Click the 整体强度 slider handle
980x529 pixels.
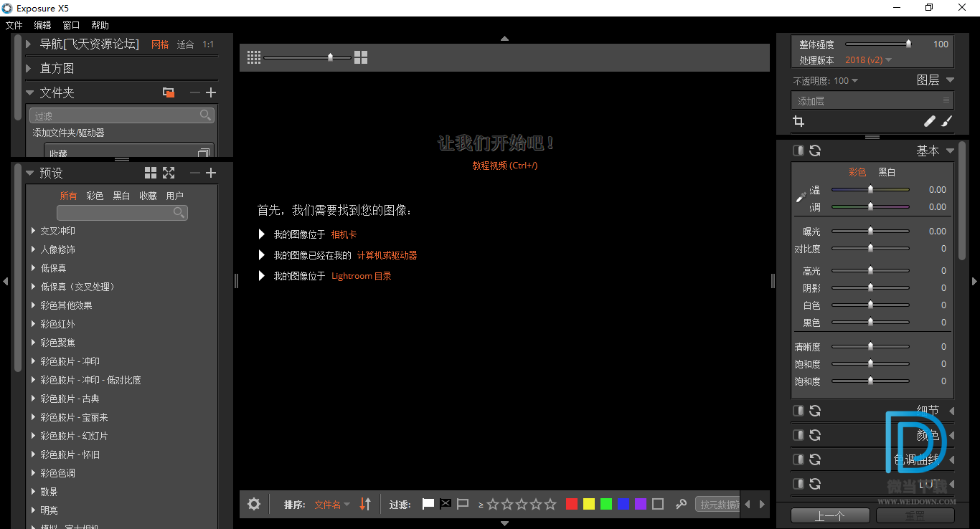click(908, 44)
